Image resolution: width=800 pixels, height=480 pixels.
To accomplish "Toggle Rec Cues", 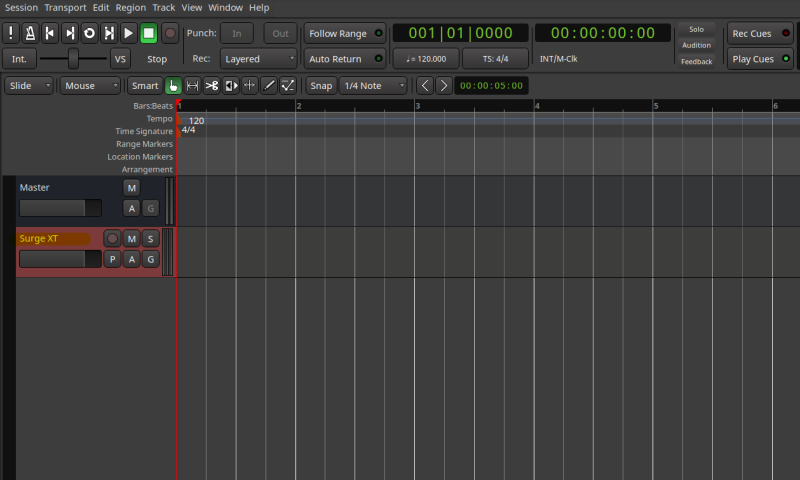I will click(760, 33).
